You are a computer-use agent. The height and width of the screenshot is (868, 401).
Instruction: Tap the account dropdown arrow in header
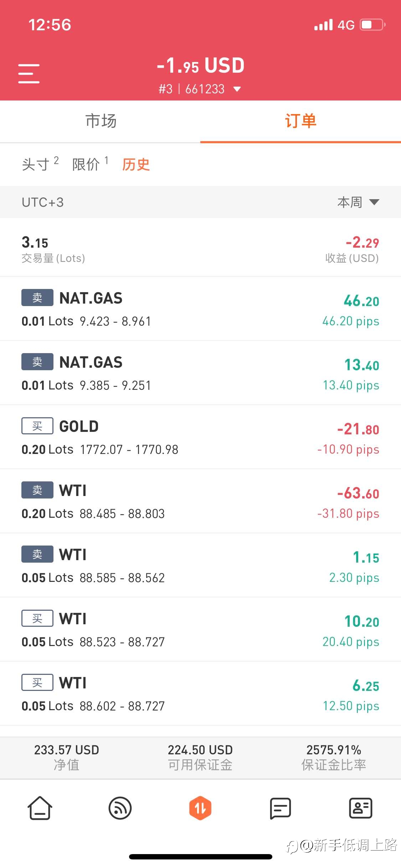click(237, 89)
